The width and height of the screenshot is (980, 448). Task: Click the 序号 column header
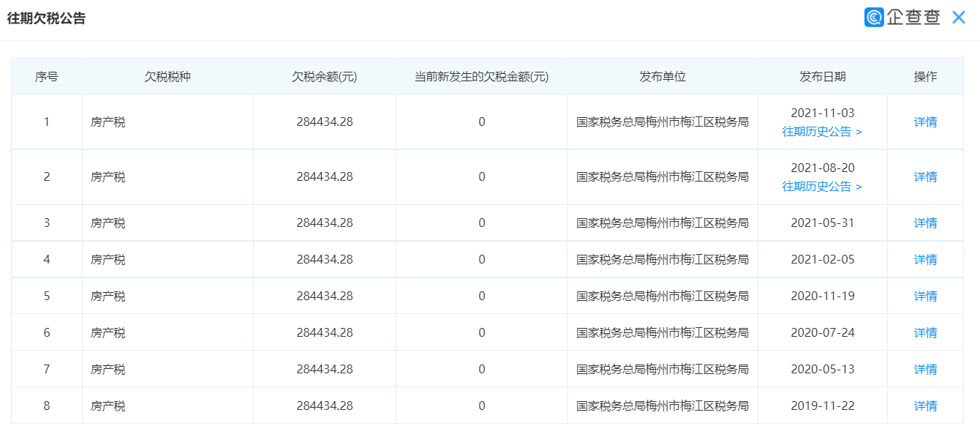click(x=46, y=75)
